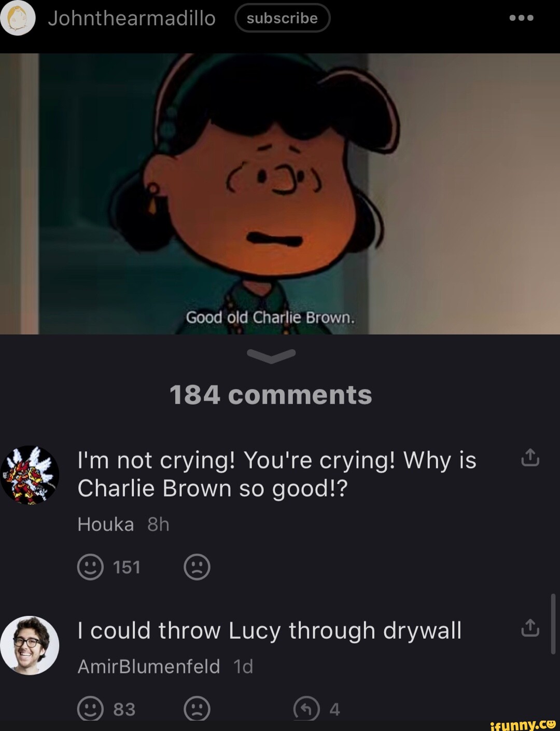The height and width of the screenshot is (731, 560).
Task: Click the 184 comments heading
Action: pyautogui.click(x=271, y=395)
